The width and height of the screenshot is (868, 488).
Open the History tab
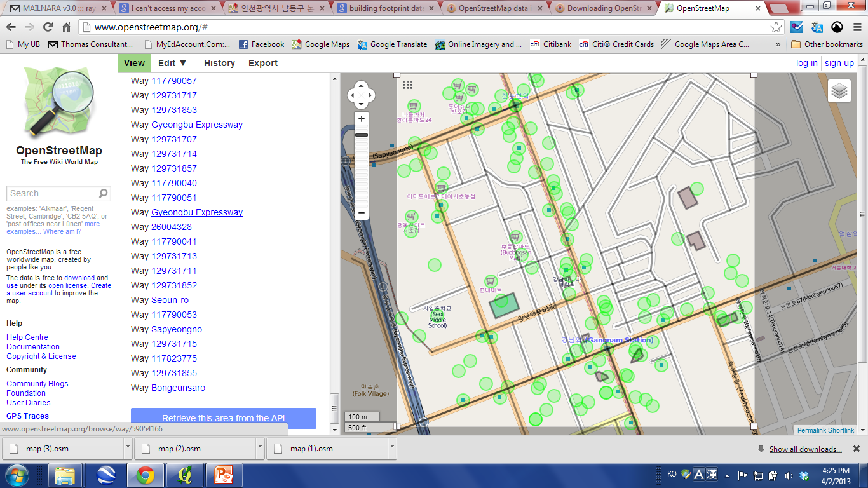click(x=219, y=63)
